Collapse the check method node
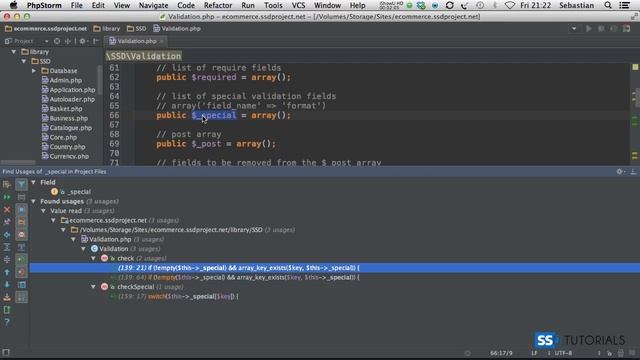This screenshot has width=640, height=360. [93, 258]
